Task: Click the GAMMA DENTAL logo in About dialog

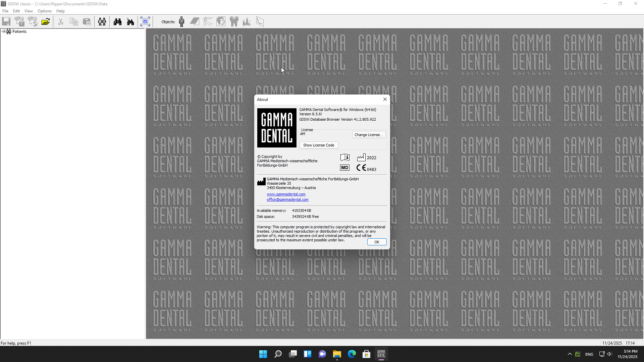Action: coord(277,128)
